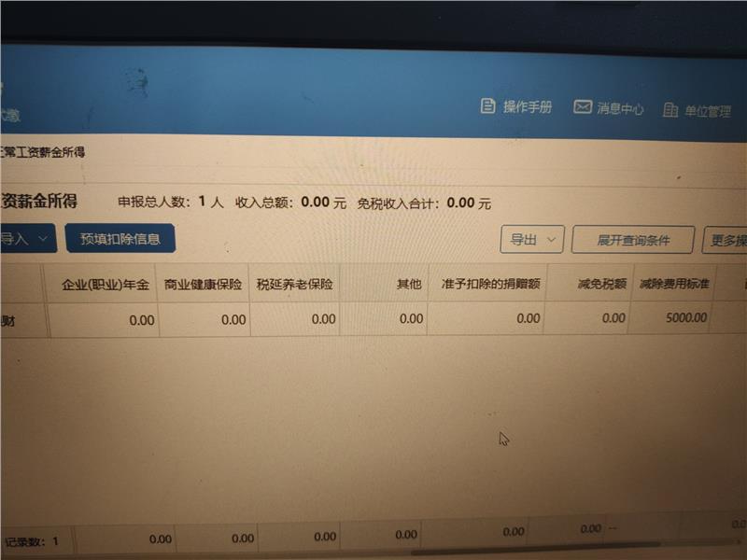747x560 pixels.
Task: Click the 单位管理 building icon
Action: (x=670, y=110)
